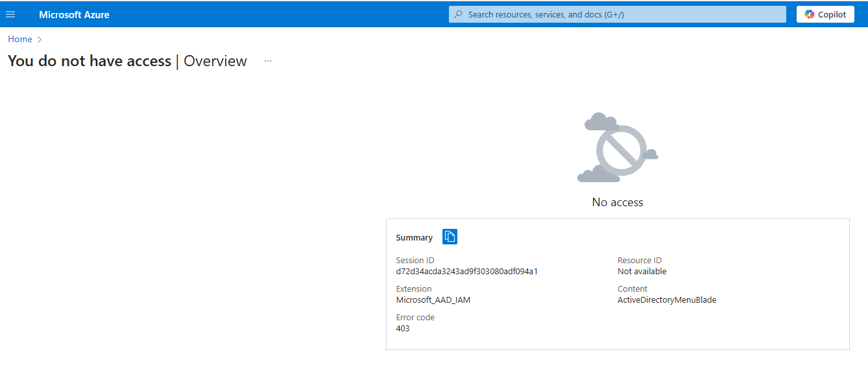Click the No access cloud illustration
The width and height of the screenshot is (868, 376).
click(x=616, y=147)
